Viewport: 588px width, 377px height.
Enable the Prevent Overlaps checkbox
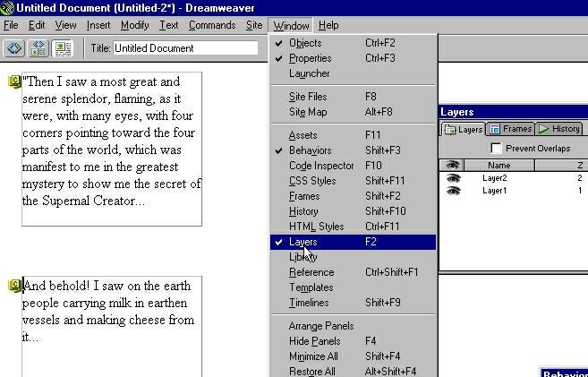496,148
